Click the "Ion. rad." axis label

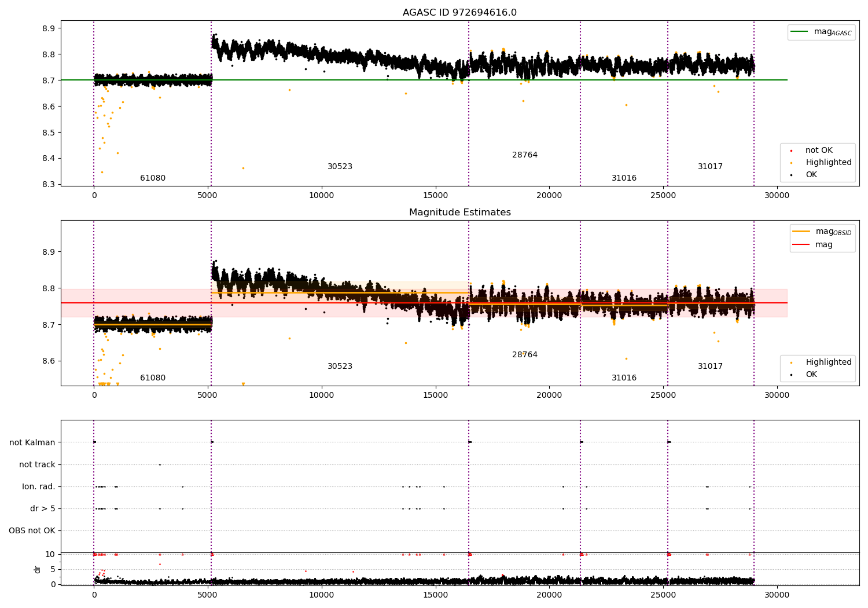pyautogui.click(x=39, y=486)
